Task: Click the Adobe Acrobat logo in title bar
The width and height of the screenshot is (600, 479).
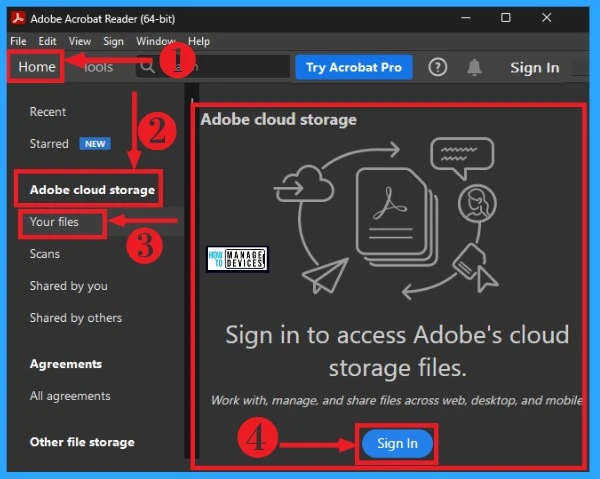Action: 18,18
